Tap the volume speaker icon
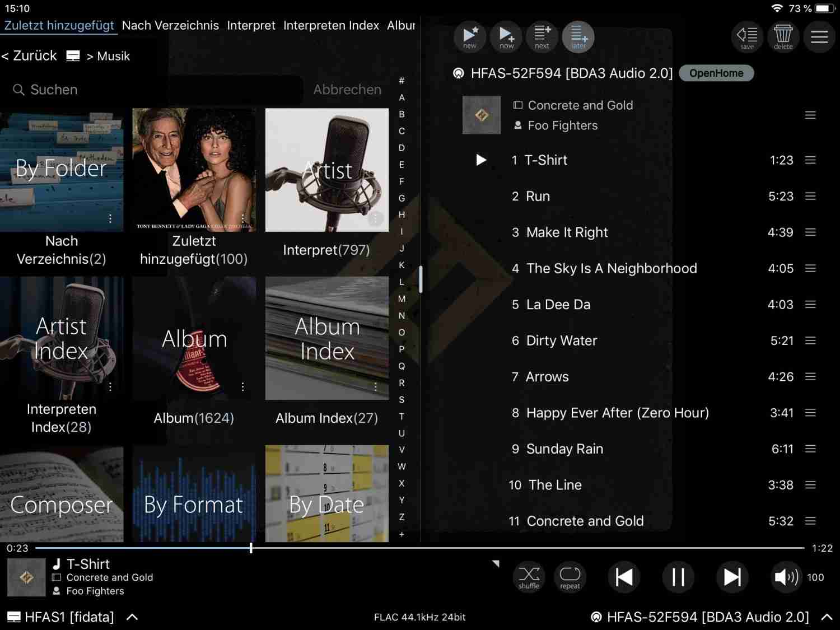 tap(786, 577)
